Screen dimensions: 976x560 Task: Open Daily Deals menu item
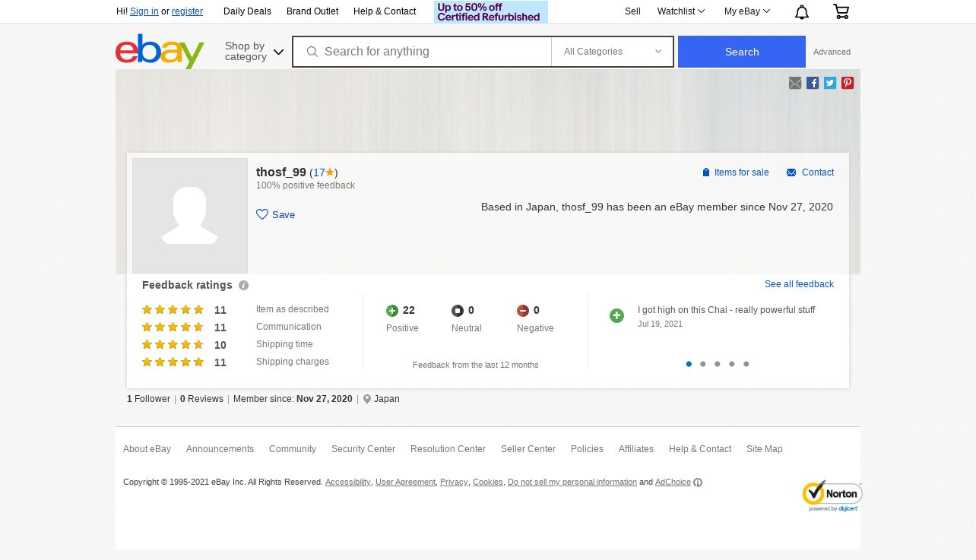tap(247, 11)
